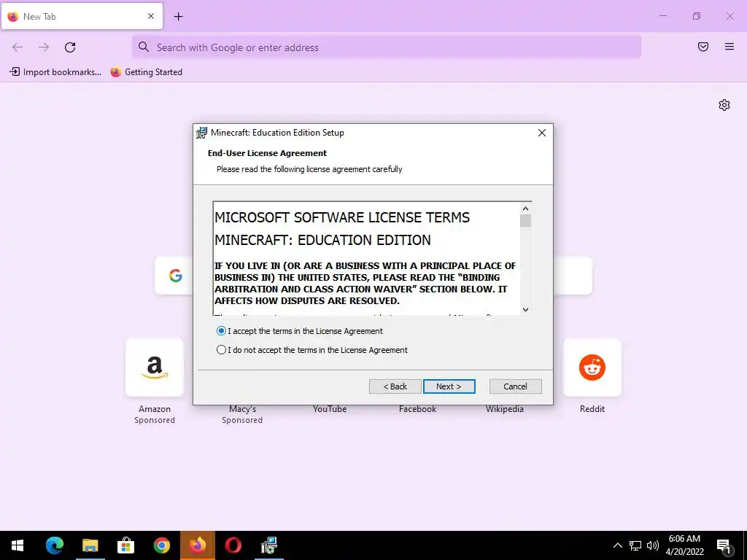Open the notification center icon

pos(724,546)
